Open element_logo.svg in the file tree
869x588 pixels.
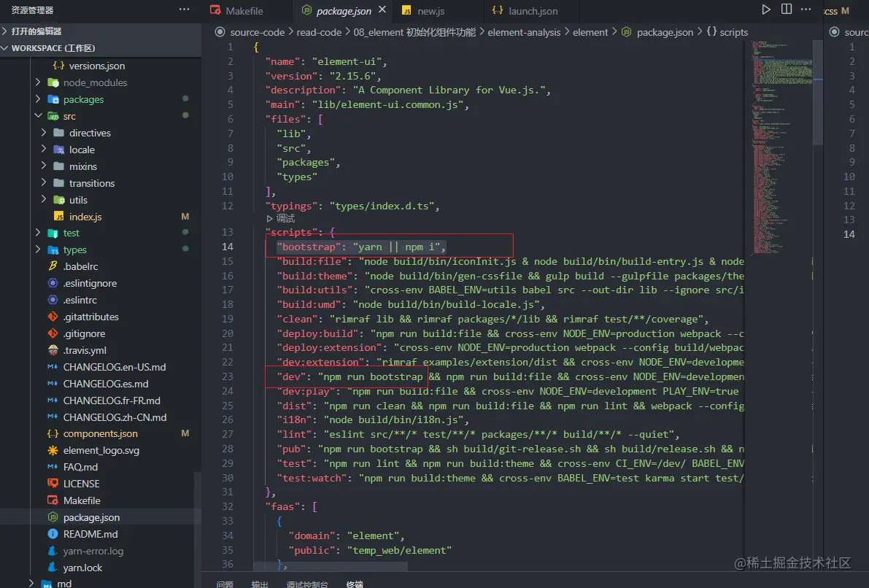pyautogui.click(x=101, y=450)
